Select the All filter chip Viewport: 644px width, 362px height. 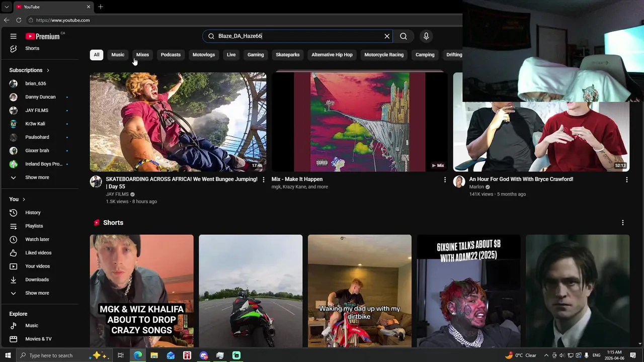point(97,55)
